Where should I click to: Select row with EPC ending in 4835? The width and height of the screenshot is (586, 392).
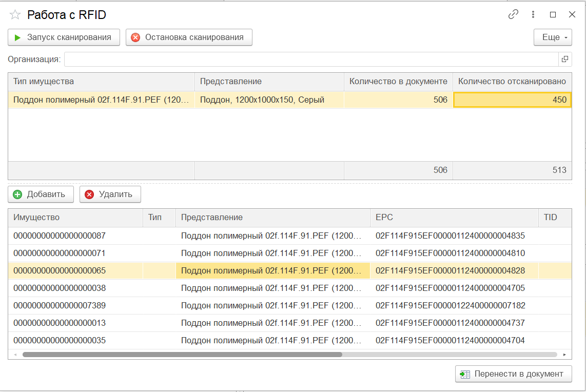(450, 236)
